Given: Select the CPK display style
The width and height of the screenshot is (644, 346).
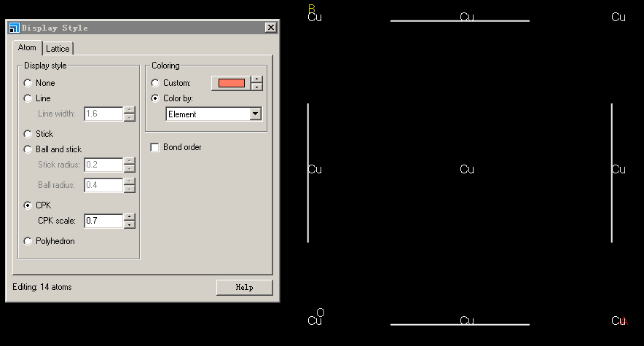Looking at the screenshot, I should tap(28, 205).
